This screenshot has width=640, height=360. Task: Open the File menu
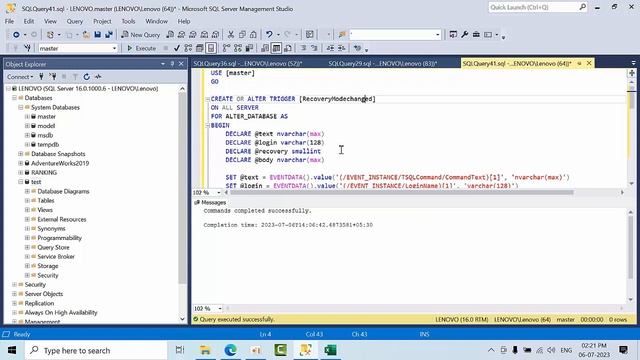tap(9, 21)
